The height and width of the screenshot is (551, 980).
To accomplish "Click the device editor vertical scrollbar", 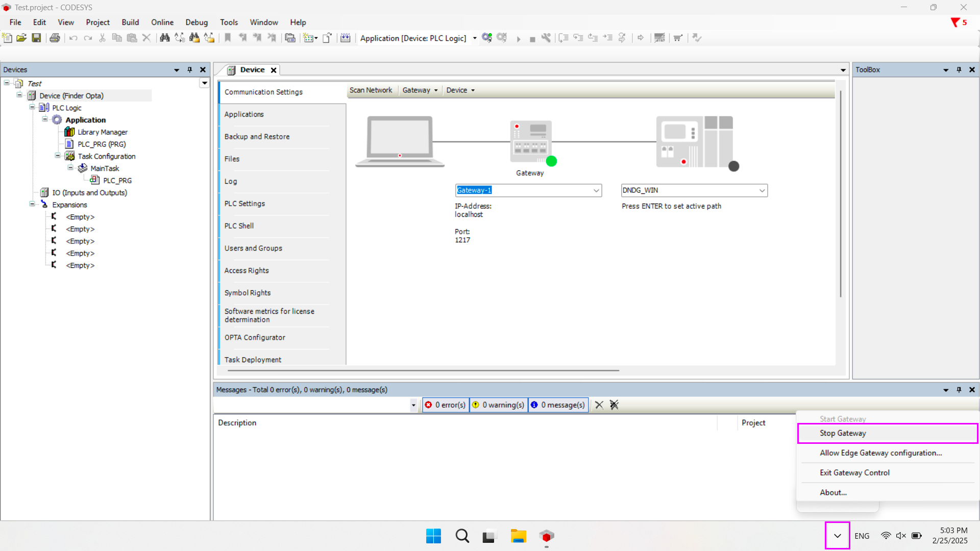I will click(840, 194).
